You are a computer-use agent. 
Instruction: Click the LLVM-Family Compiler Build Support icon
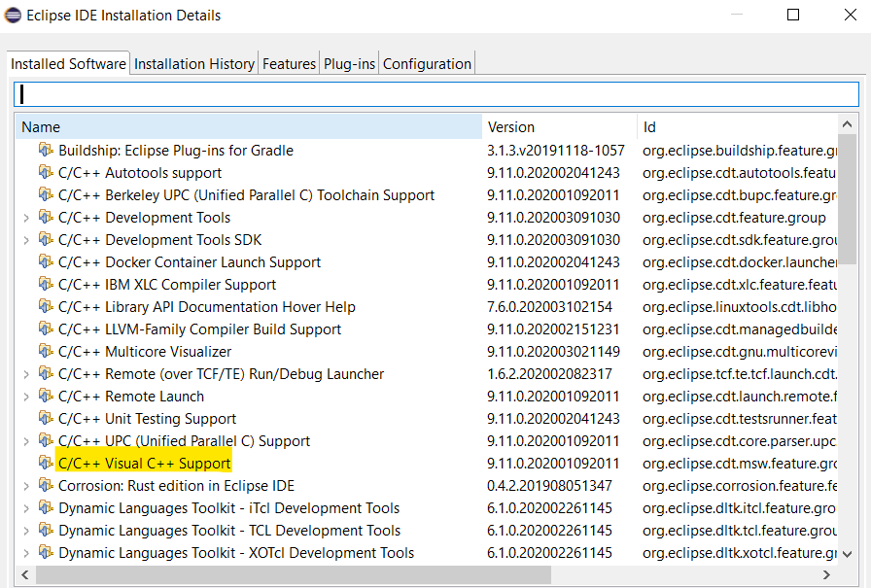(x=46, y=329)
